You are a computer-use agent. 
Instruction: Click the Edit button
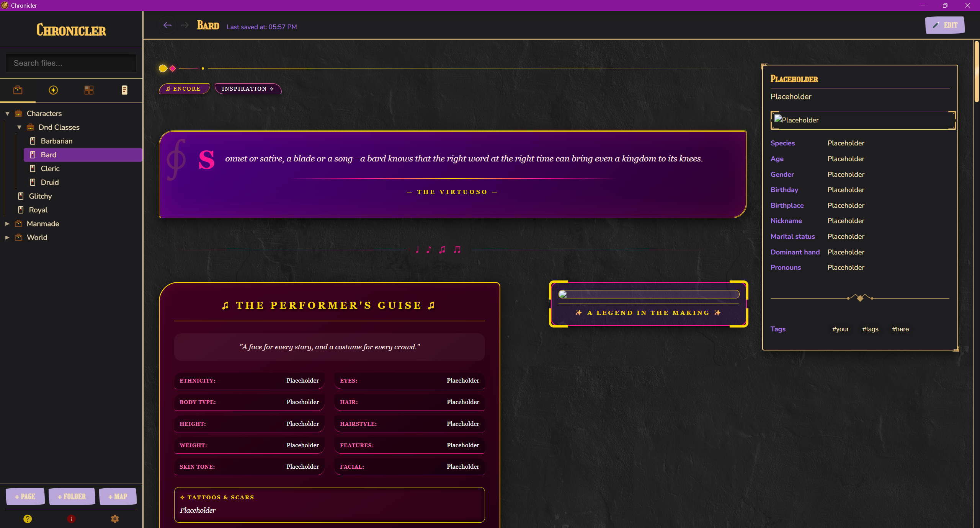(945, 25)
